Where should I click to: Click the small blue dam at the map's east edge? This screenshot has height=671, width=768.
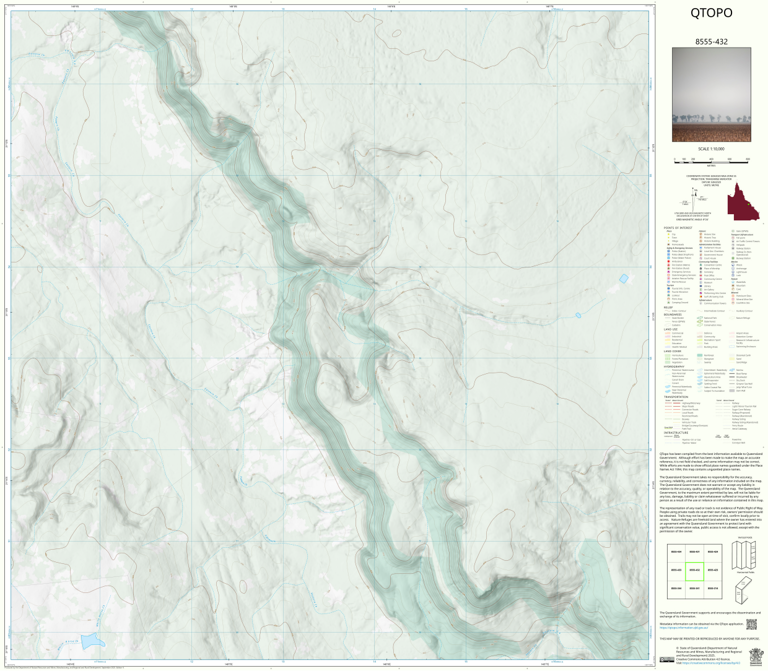[x=624, y=279]
